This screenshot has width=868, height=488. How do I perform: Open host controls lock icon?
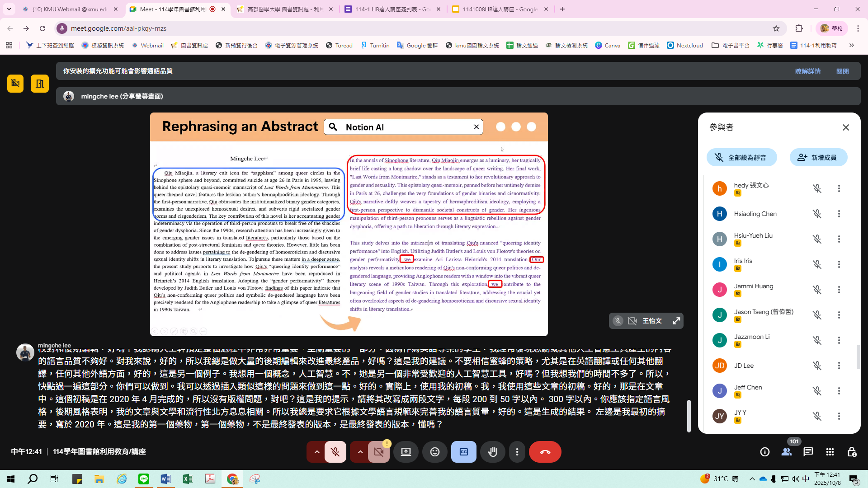tap(852, 452)
